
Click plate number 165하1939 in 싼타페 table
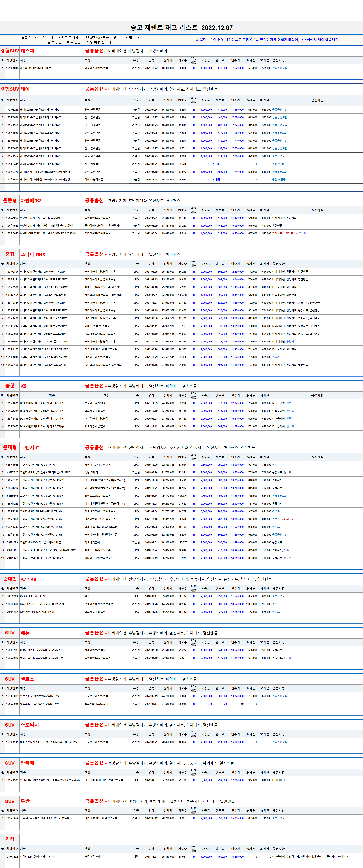[x=12, y=780]
